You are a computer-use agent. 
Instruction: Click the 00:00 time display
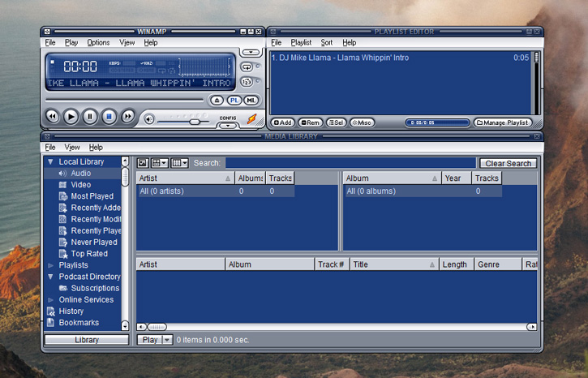(80, 67)
